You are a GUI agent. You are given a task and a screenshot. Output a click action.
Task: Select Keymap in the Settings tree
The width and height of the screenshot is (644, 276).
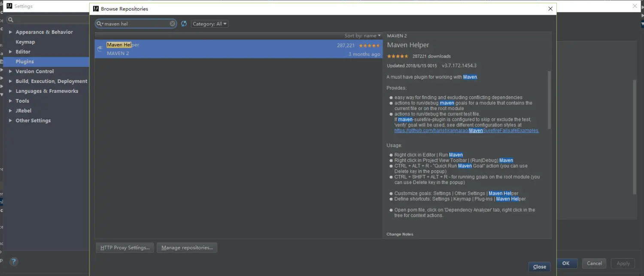pos(25,42)
